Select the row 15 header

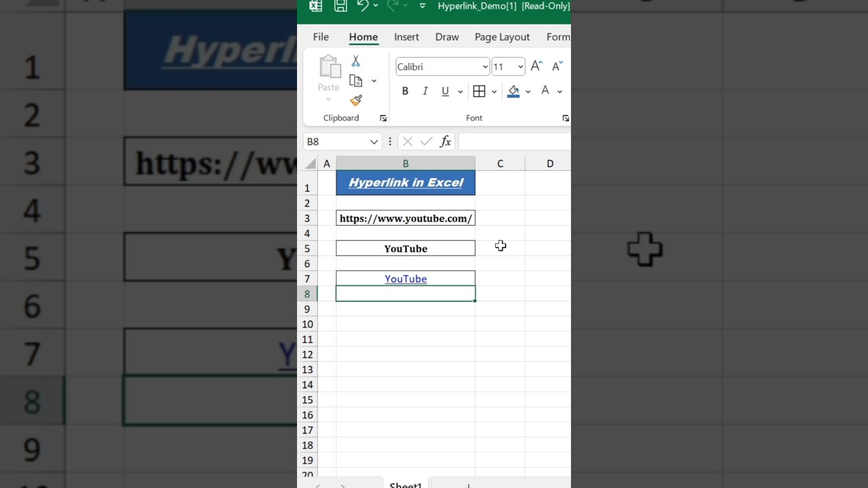coord(307,400)
